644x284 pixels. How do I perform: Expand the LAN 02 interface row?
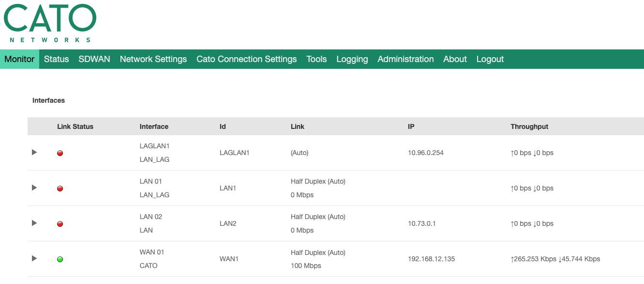34,223
